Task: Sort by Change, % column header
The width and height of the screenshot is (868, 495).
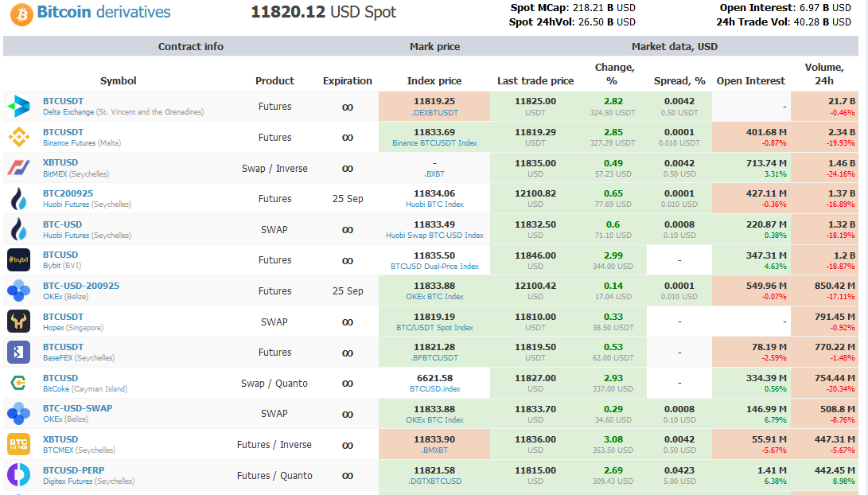Action: (614, 74)
